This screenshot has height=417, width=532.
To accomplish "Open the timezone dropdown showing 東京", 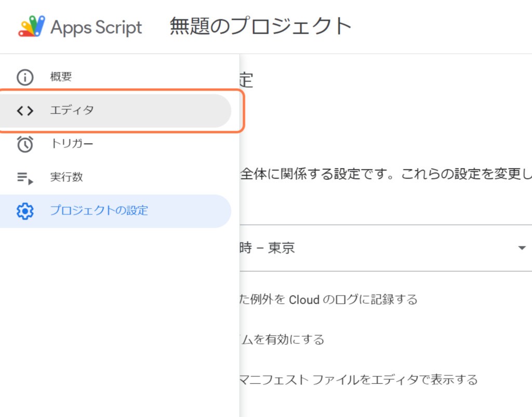I will tap(386, 248).
